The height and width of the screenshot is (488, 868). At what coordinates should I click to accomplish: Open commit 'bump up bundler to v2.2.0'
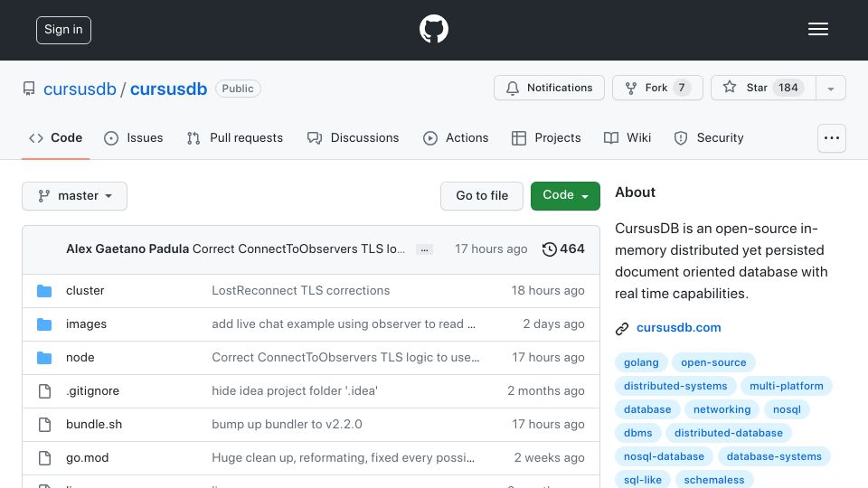point(287,425)
